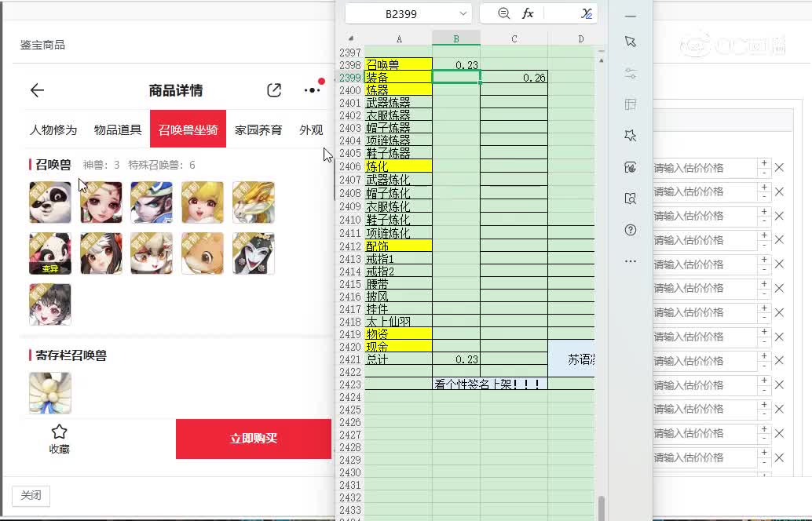Viewport: 812px width, 521px height.
Task: Click the star-shaped icon in the side panel
Action: pyautogui.click(x=631, y=136)
